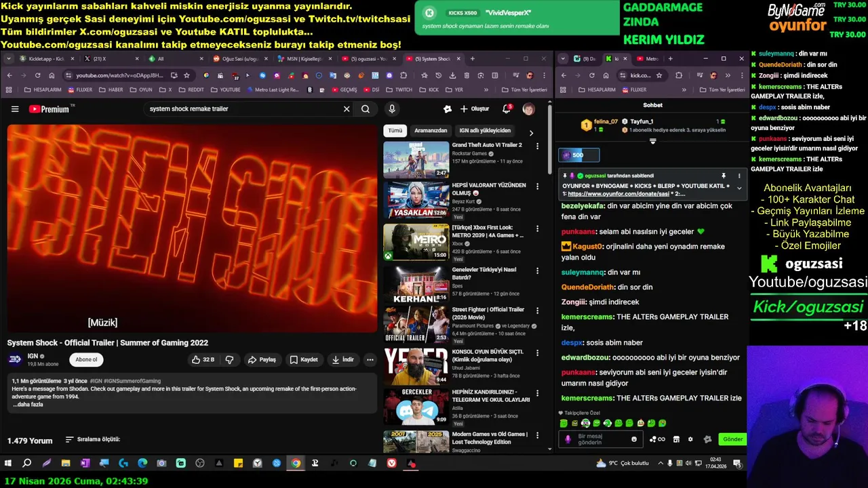Open Kick chat settings gear
The height and width of the screenshot is (488, 868).
coord(690,439)
